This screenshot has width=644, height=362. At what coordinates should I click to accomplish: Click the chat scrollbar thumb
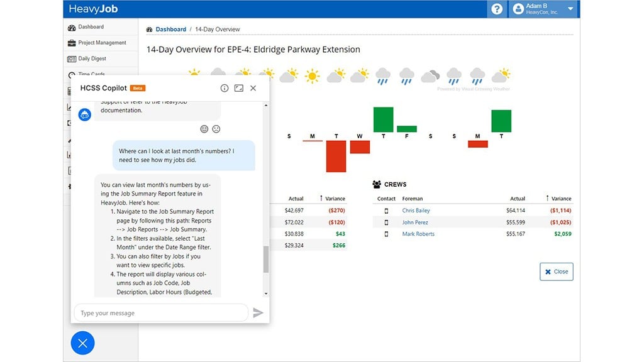[x=266, y=260]
